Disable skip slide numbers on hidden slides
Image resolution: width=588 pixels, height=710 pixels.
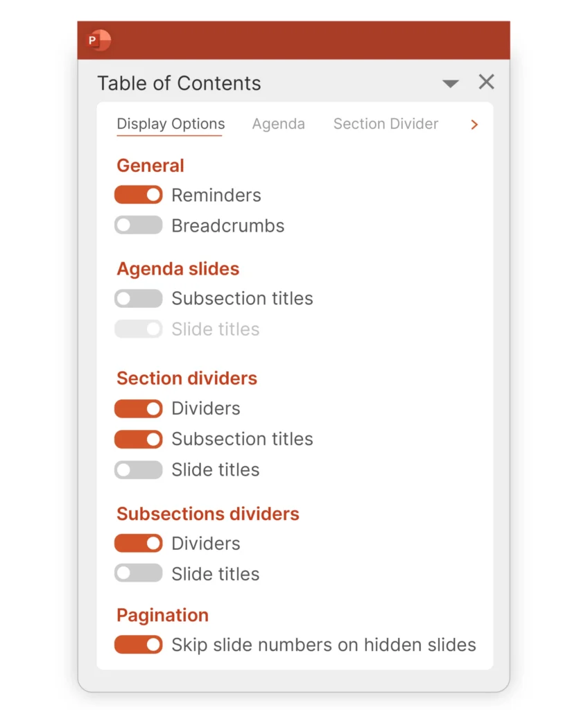138,645
